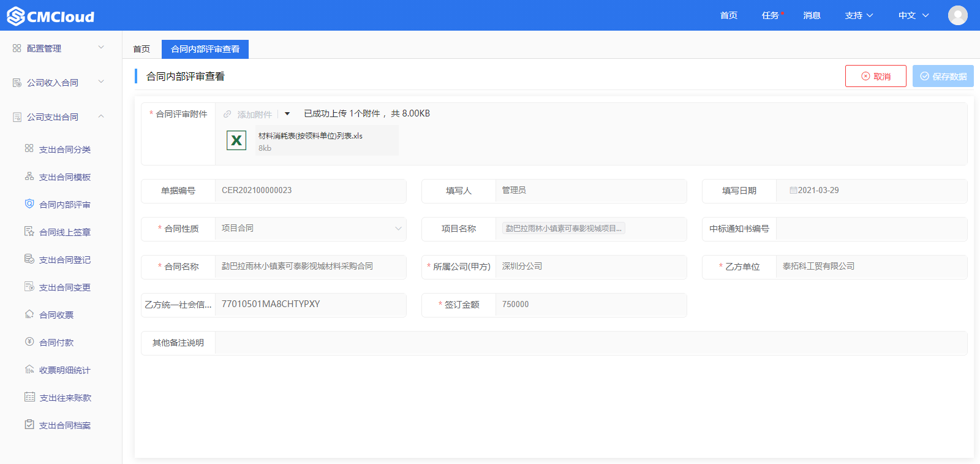Open 消息 in top navigation
The height and width of the screenshot is (464, 980).
[x=812, y=15]
